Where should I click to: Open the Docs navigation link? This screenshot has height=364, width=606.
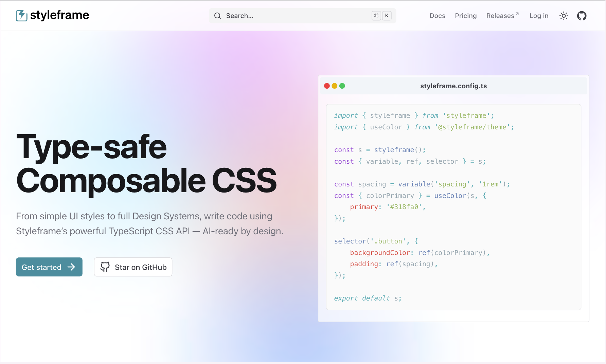point(437,16)
